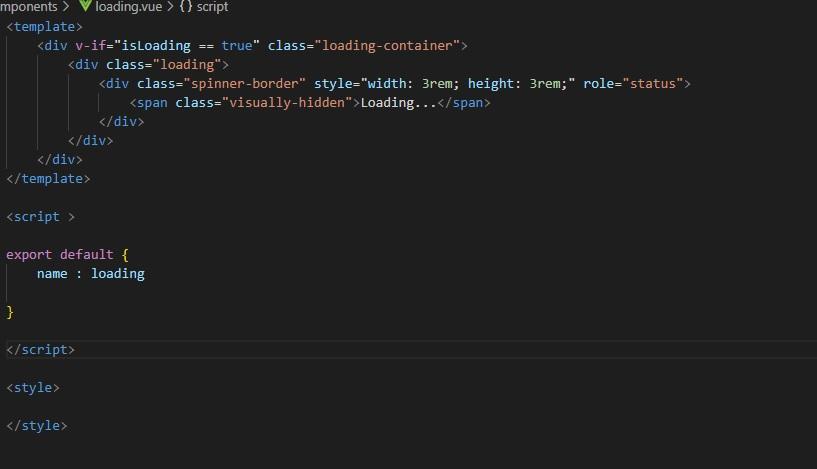This screenshot has height=469, width=817.
Task: Expand the chevron after mponents breadcrumb
Action: point(66,7)
